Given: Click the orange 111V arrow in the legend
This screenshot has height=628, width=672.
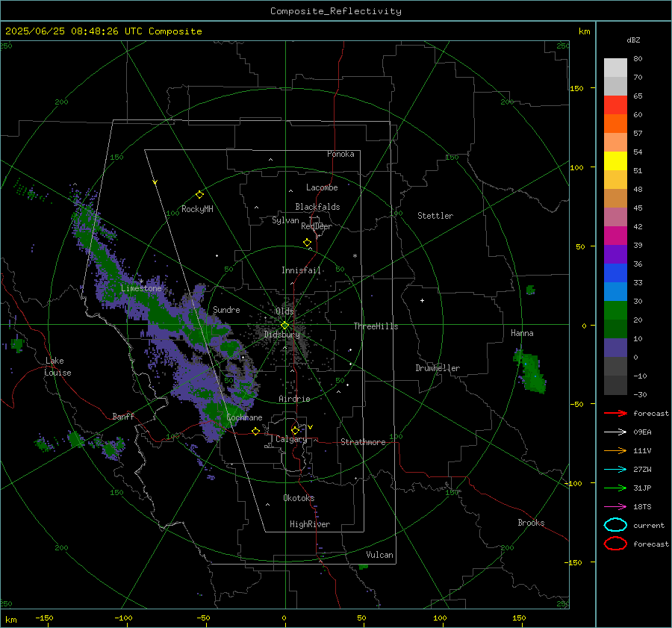Looking at the screenshot, I should 615,450.
